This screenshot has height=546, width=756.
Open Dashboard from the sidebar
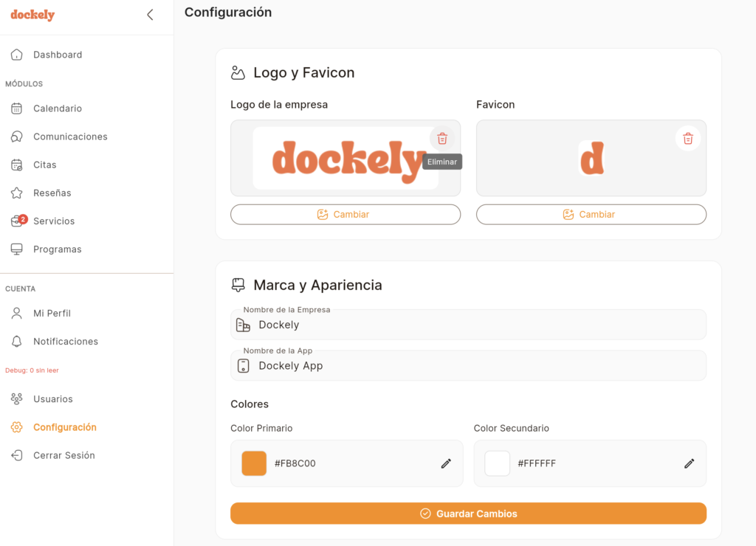(57, 55)
